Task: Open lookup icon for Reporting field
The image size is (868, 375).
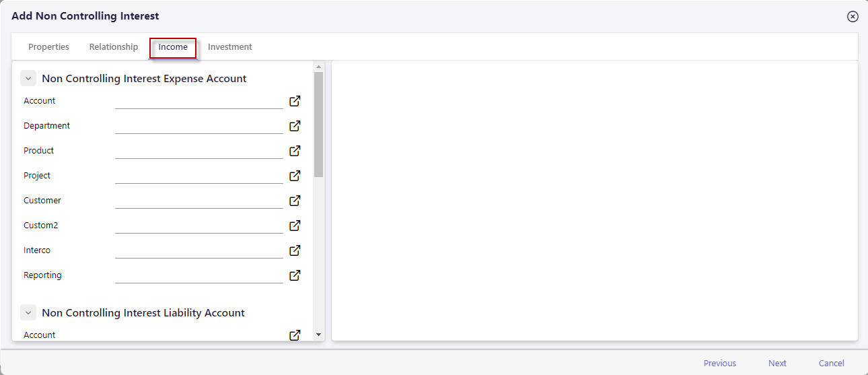Action: [x=295, y=275]
